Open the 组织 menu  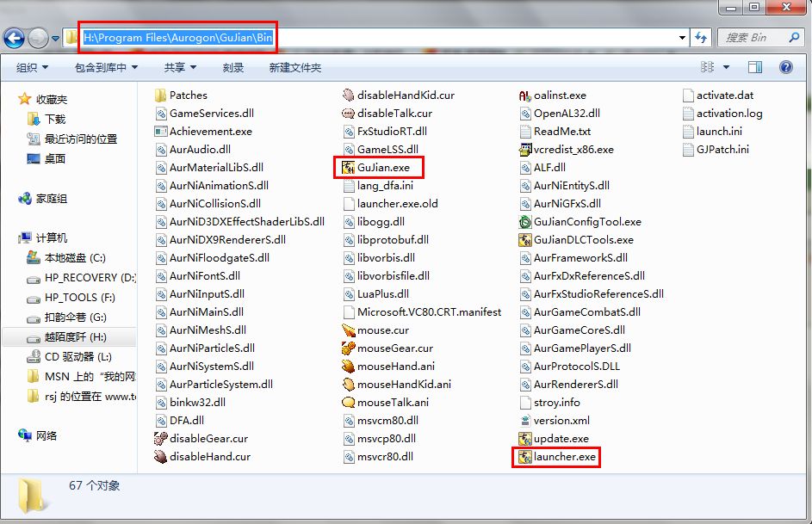32,67
